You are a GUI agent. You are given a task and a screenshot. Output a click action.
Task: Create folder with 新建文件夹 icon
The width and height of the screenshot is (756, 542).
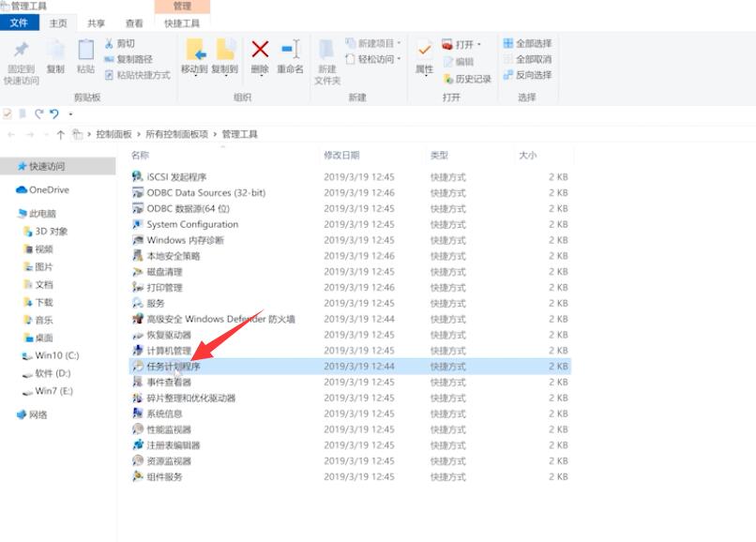pyautogui.click(x=325, y=56)
